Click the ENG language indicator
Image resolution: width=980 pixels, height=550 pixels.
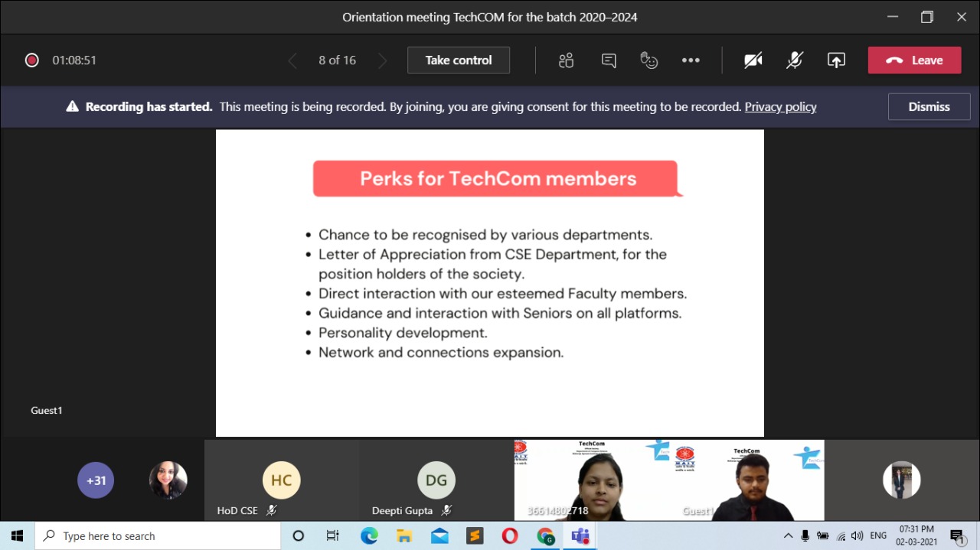point(878,535)
